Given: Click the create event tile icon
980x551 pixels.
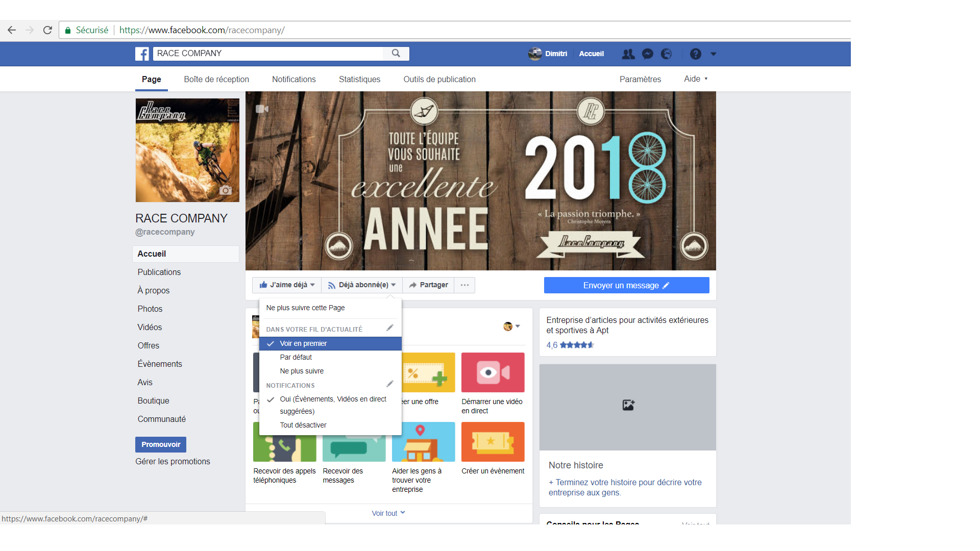Looking at the screenshot, I should click(x=493, y=442).
